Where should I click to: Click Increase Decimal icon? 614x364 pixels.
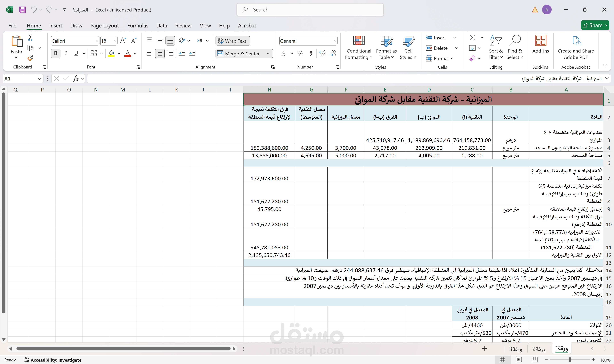pos(322,53)
